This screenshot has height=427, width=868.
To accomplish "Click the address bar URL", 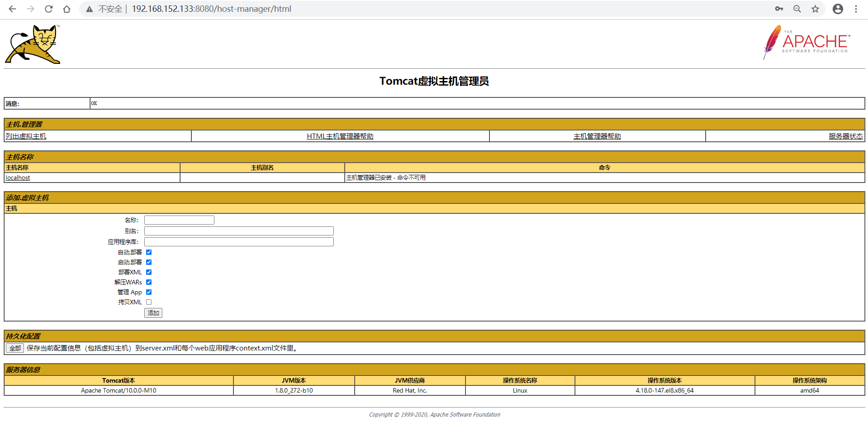I will [211, 9].
